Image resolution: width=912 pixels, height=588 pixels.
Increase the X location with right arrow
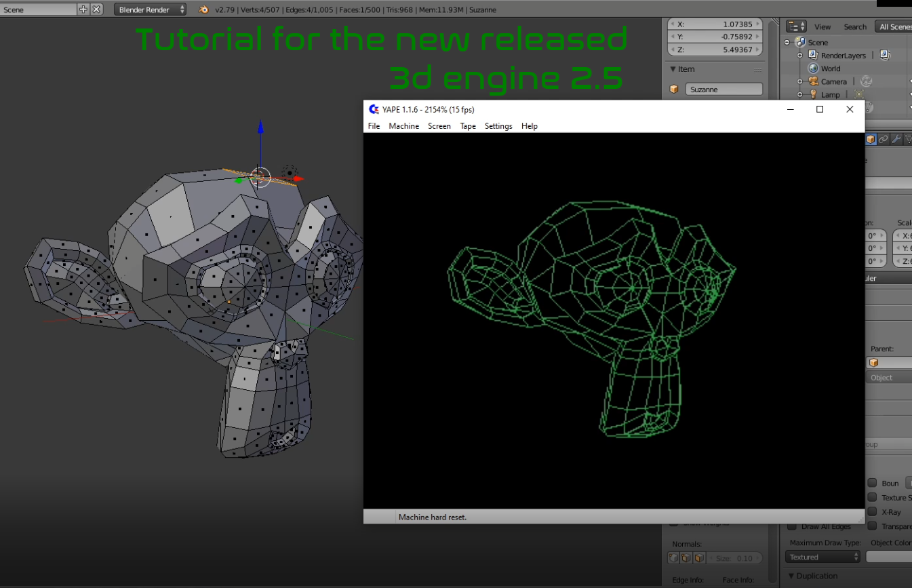tap(758, 24)
